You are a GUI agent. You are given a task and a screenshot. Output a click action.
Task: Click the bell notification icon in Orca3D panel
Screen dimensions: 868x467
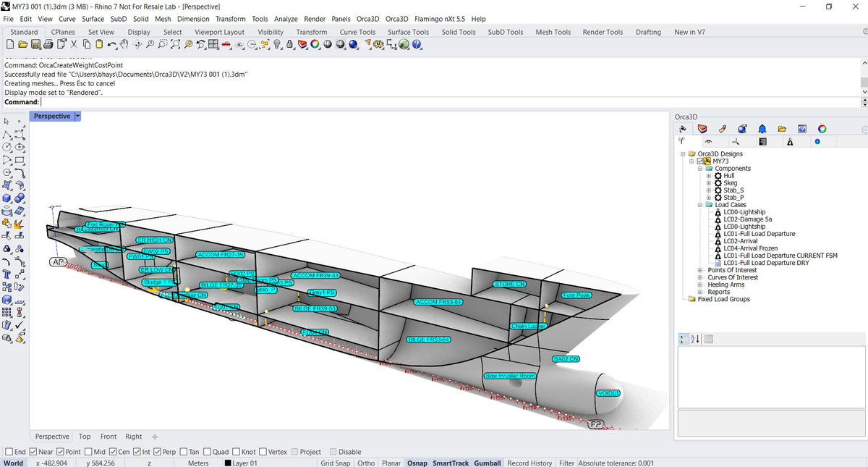click(762, 128)
